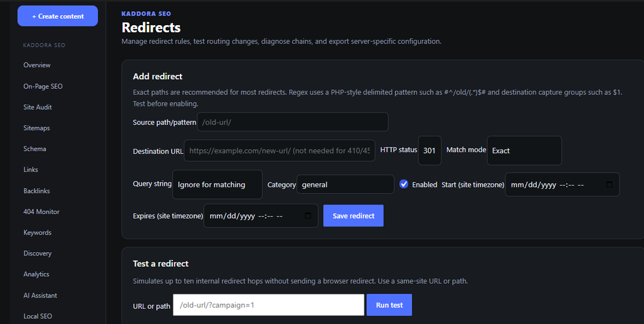Expand the Match mode Exact dropdown

pos(524,151)
